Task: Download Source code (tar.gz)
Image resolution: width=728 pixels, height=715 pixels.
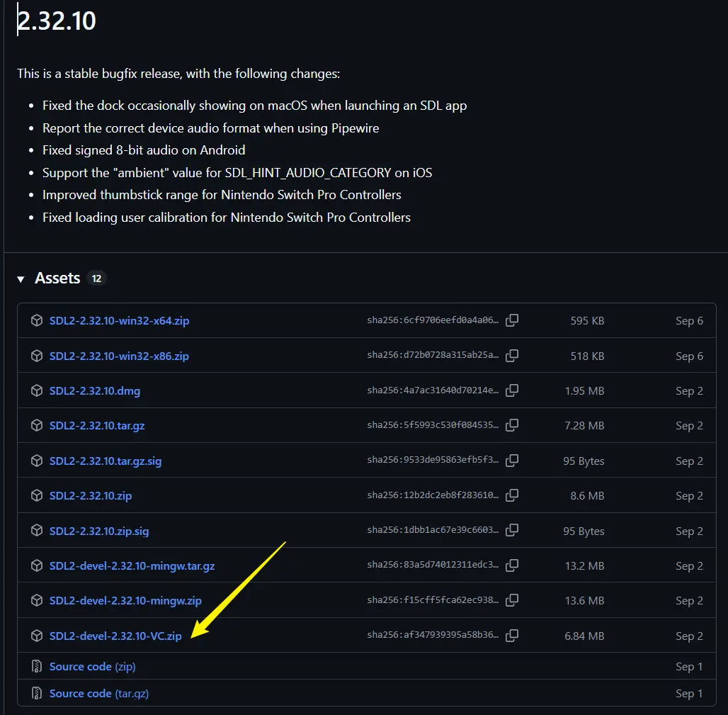Action: pos(99,694)
